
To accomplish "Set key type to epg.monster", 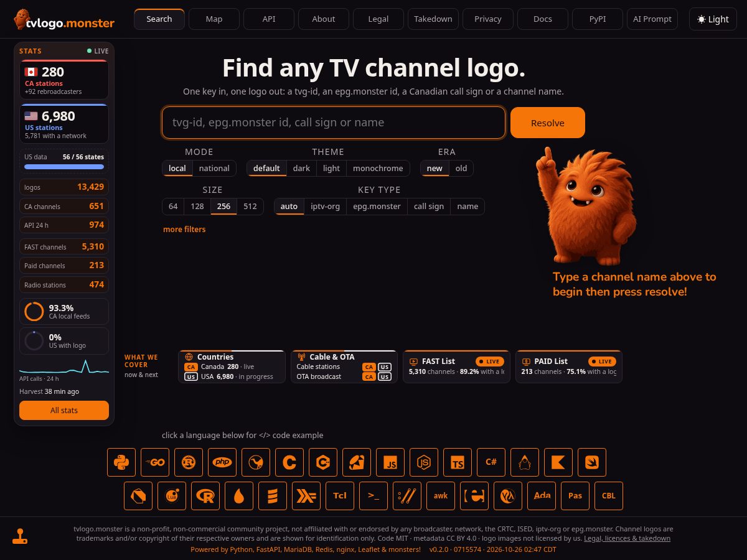I will pos(377,207).
